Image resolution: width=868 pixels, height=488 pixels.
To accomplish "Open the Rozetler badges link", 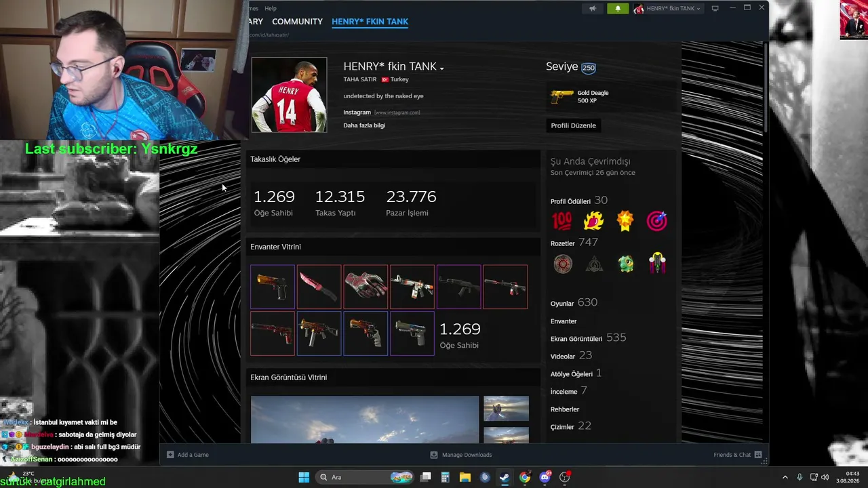I will coord(563,243).
